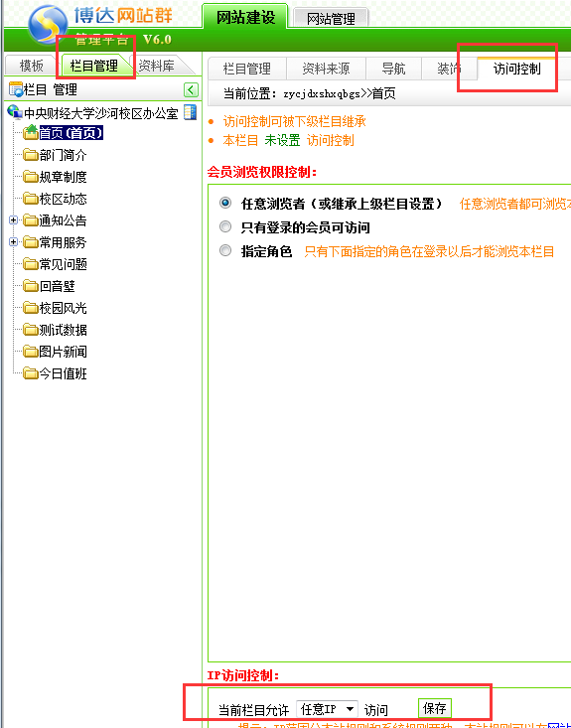Click the 首页 home folder icon
The width and height of the screenshot is (571, 728).
[x=31, y=132]
